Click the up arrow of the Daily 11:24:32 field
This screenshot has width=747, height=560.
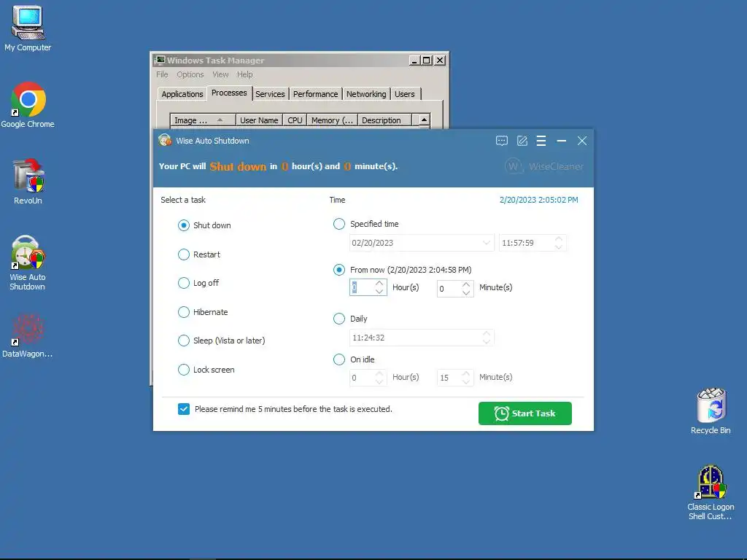click(487, 333)
